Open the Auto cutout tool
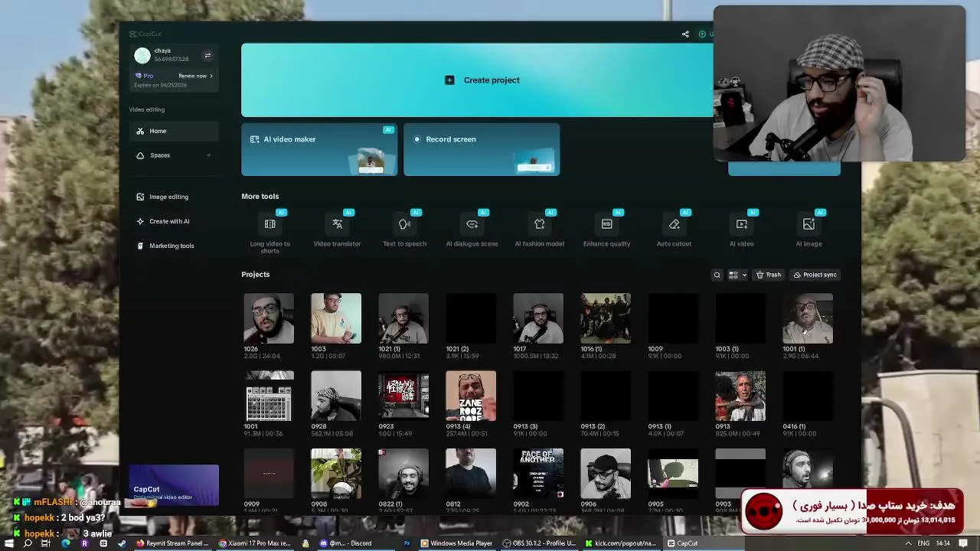The width and height of the screenshot is (980, 551). coord(674,230)
